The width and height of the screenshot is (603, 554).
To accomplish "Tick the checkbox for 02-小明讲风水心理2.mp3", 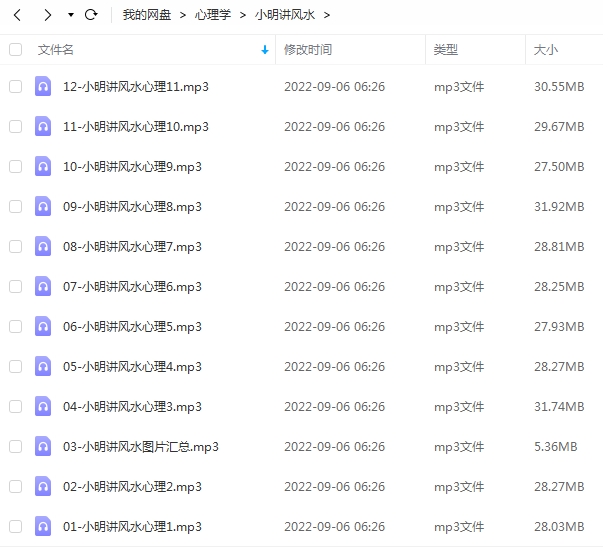I will [x=15, y=486].
